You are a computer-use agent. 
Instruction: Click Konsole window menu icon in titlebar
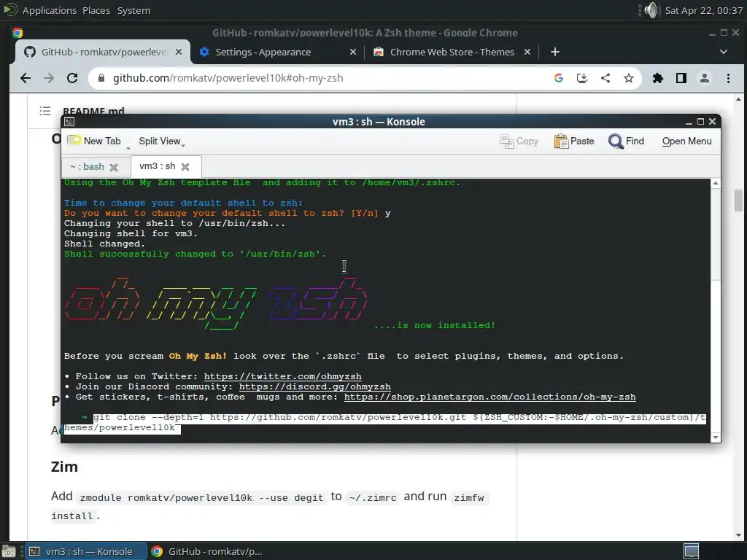(69, 122)
